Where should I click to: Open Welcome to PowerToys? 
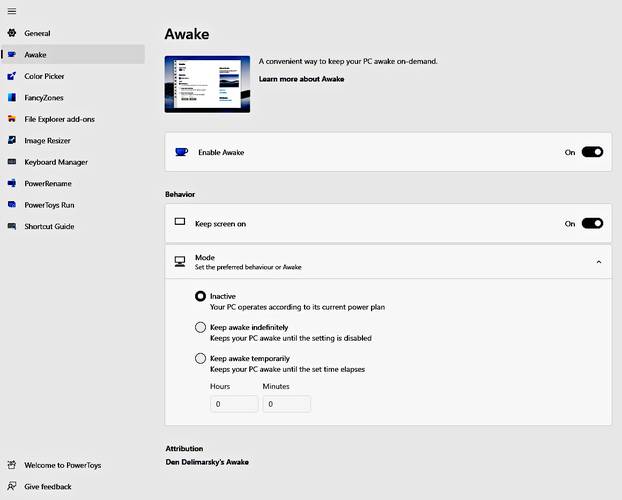[x=73, y=465]
